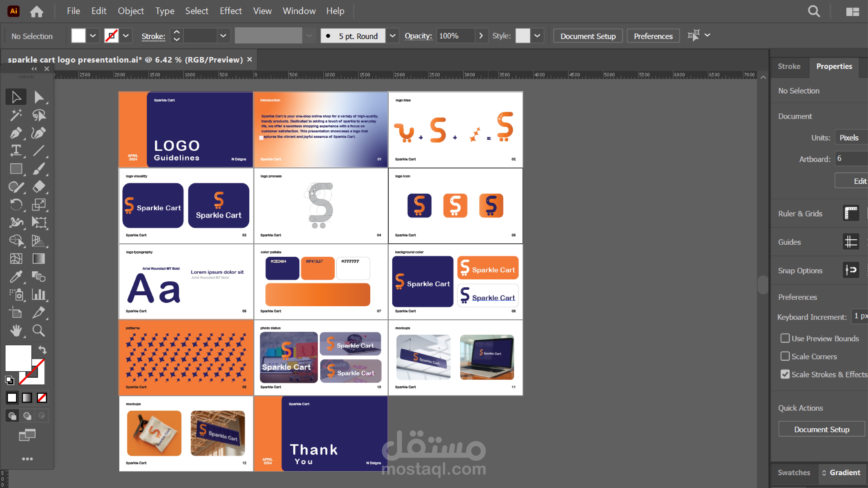
Task: Open the Effect menu
Action: click(230, 11)
